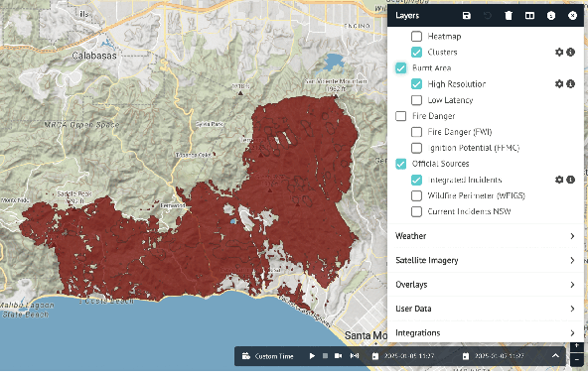
Task: Expand the Overlays section
Action: (486, 285)
